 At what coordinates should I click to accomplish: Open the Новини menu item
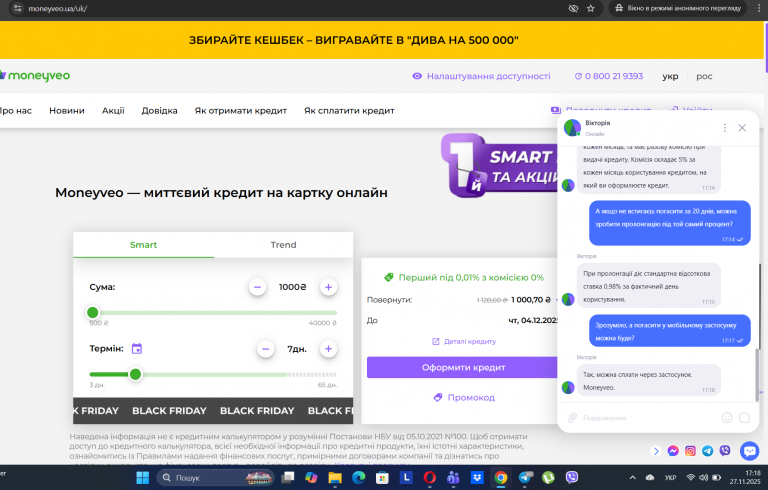(67, 111)
